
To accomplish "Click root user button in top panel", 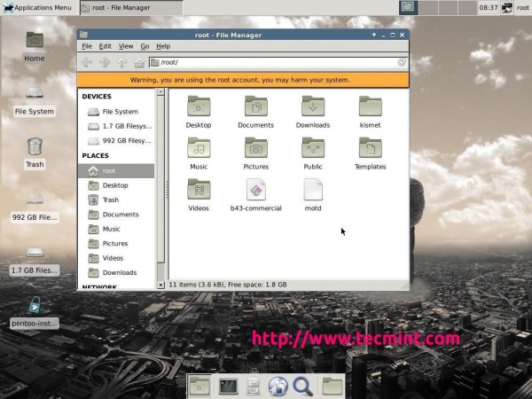I will click(x=522, y=7).
